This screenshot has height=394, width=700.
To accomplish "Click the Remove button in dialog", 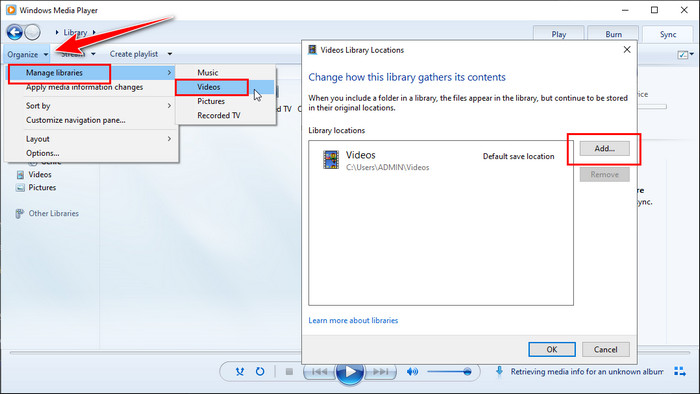I will click(x=604, y=174).
